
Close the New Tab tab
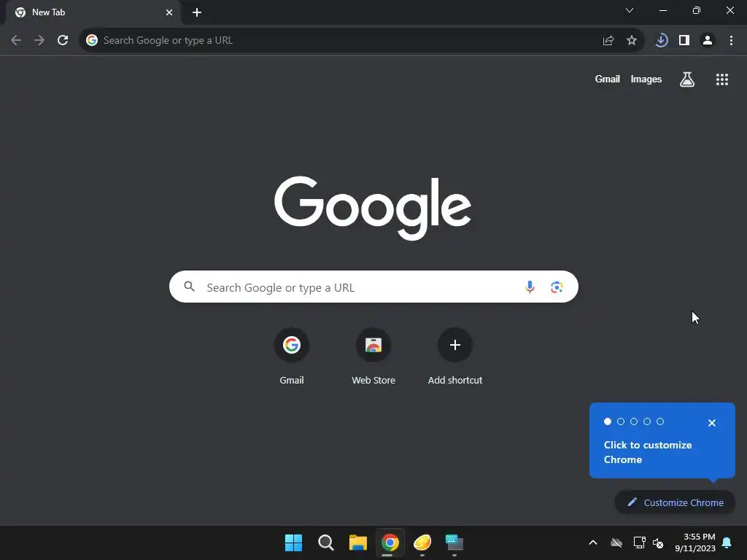click(169, 12)
